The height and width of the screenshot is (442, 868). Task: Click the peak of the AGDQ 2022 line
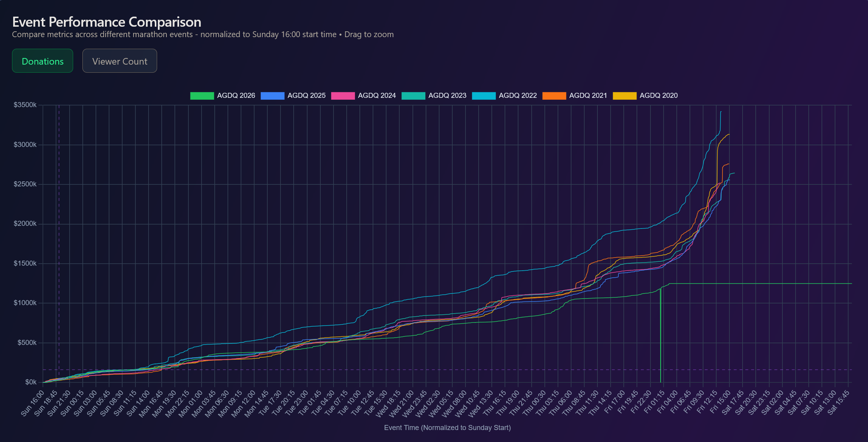721,112
